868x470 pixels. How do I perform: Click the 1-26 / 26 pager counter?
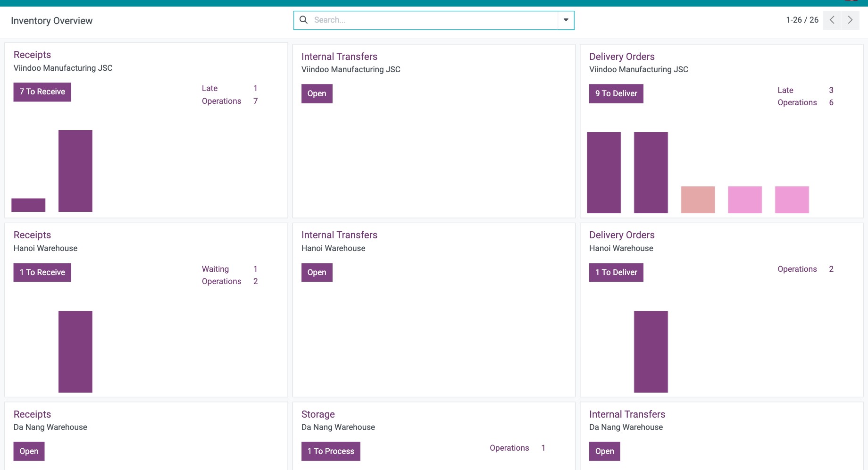[x=802, y=20]
